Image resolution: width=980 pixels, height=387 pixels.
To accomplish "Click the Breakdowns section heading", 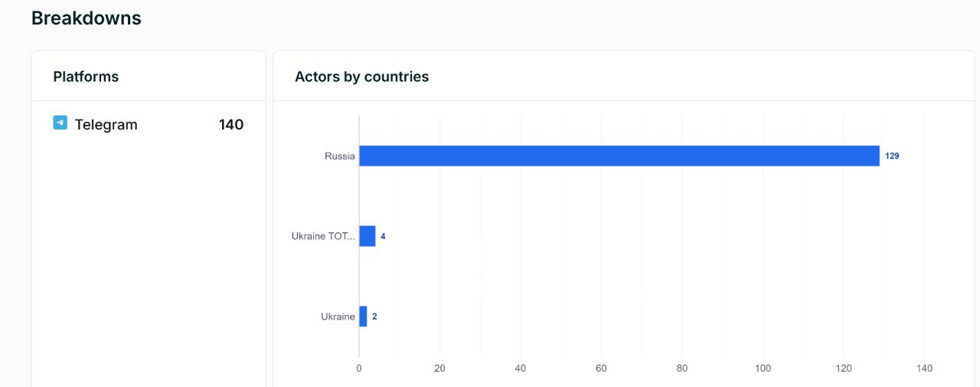I will click(86, 18).
